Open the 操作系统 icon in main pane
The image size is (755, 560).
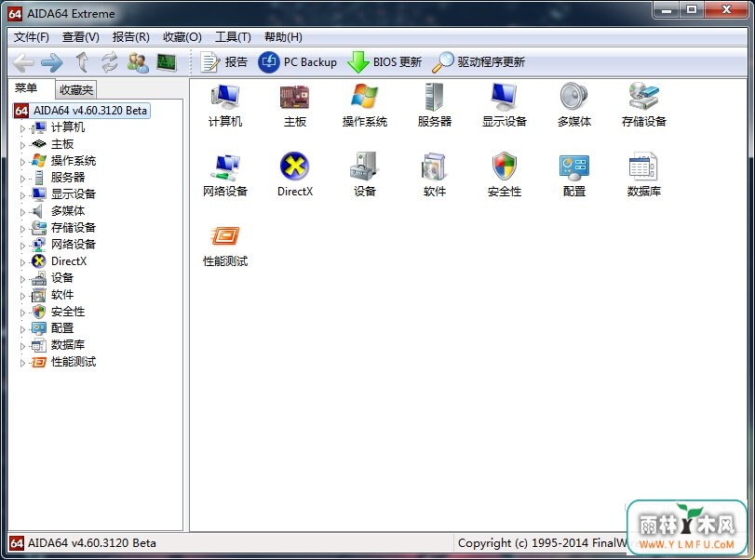365,105
